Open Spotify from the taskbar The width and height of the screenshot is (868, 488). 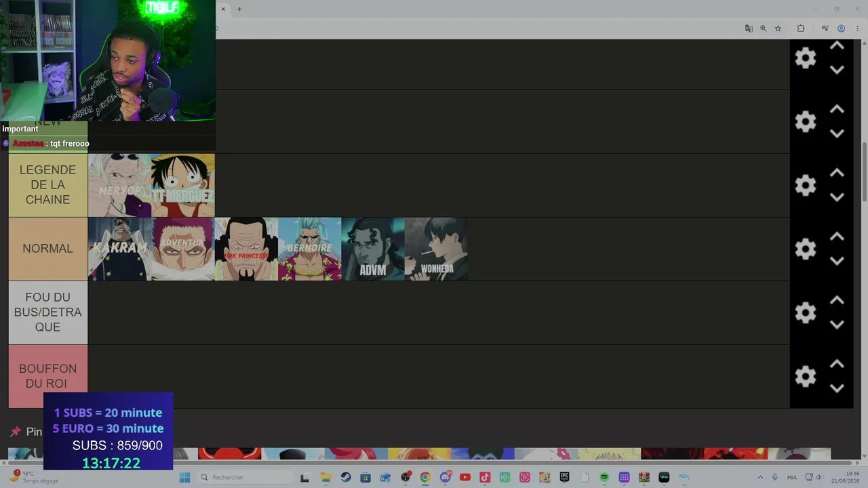[x=604, y=477]
